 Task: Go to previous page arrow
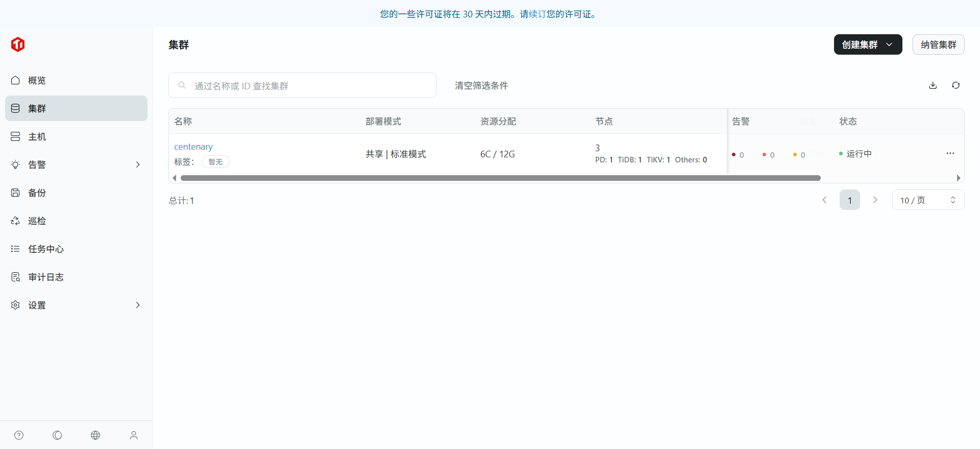[824, 200]
